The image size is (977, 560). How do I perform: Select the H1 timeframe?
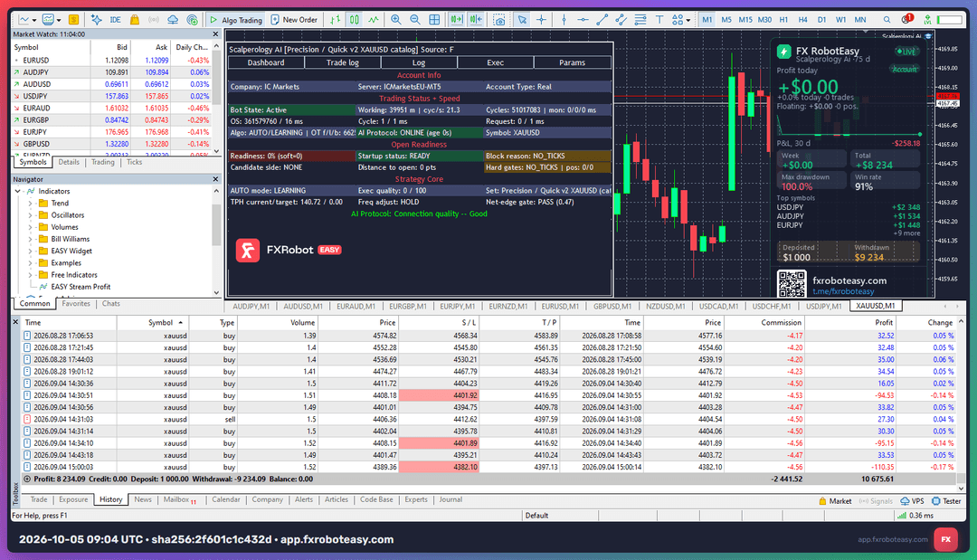[783, 19]
